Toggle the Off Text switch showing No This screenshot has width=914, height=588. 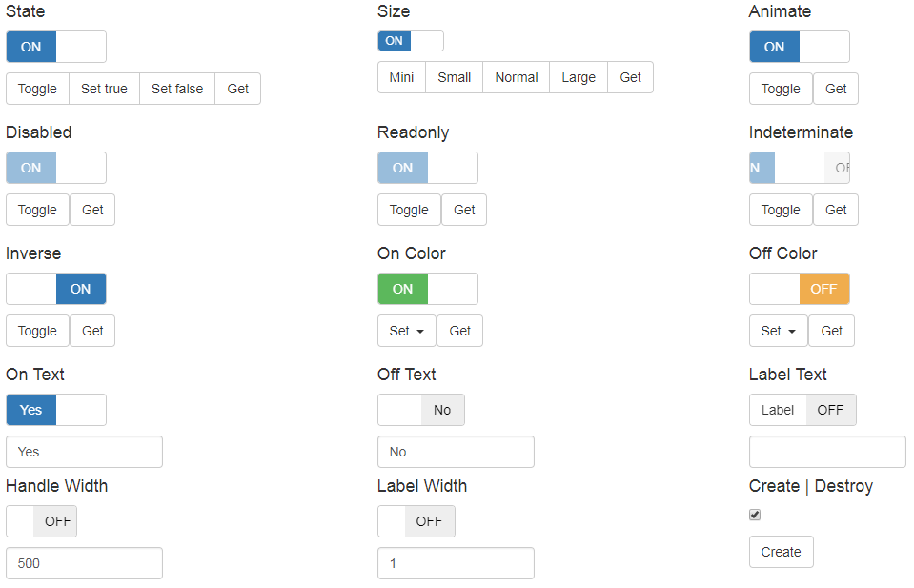tap(420, 409)
